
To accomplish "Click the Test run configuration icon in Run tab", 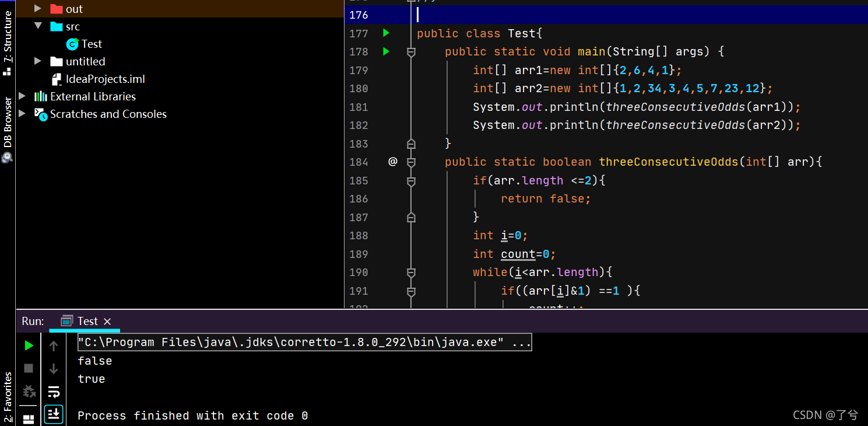I will coord(67,321).
